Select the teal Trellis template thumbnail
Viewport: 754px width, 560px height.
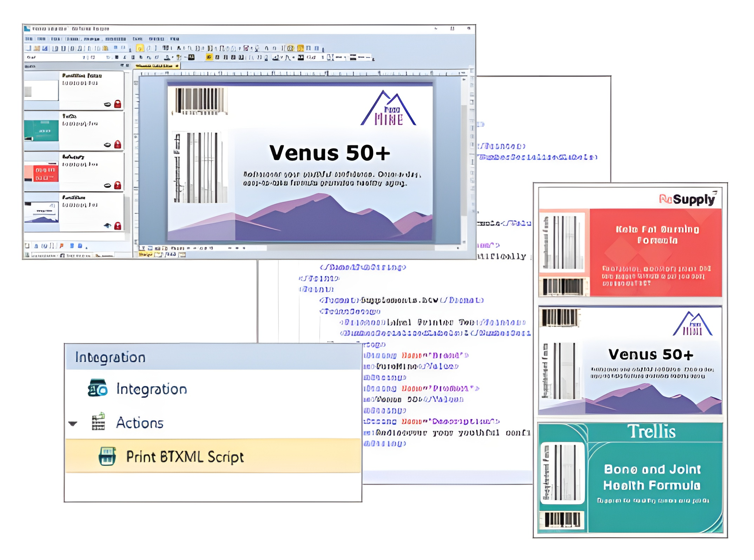click(41, 131)
